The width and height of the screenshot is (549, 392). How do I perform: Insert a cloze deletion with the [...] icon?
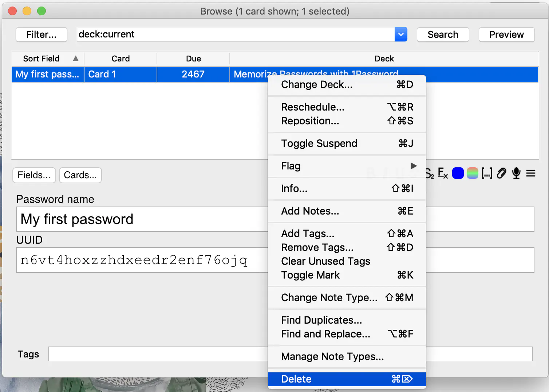[487, 173]
